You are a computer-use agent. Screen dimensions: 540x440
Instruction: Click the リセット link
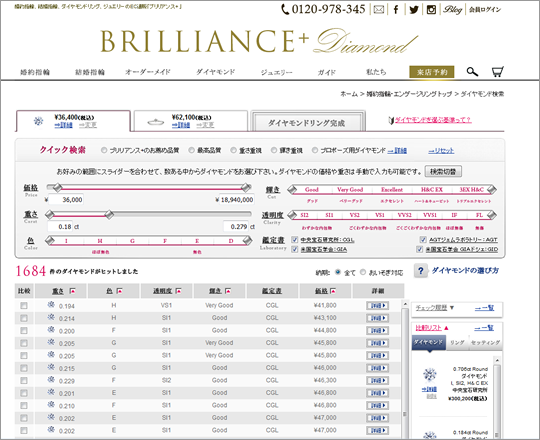(x=441, y=150)
